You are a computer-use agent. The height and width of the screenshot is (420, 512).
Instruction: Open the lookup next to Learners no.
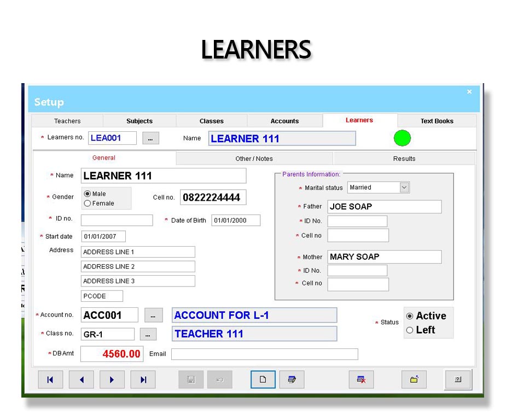pos(150,138)
